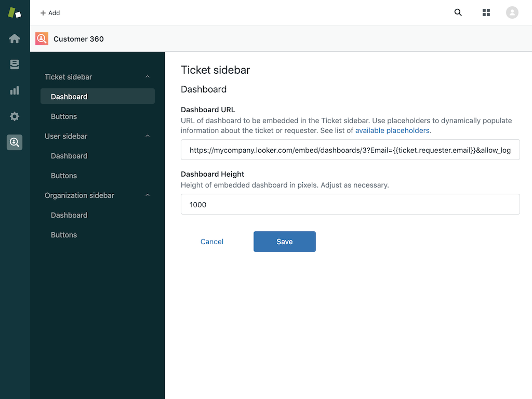Image resolution: width=532 pixels, height=399 pixels.
Task: Click the Zendesk logo icon
Action: click(15, 13)
